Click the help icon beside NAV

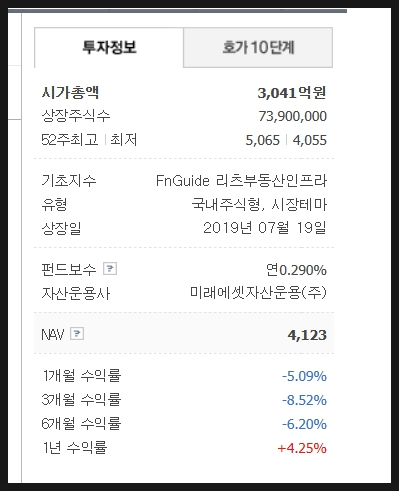coord(77,333)
